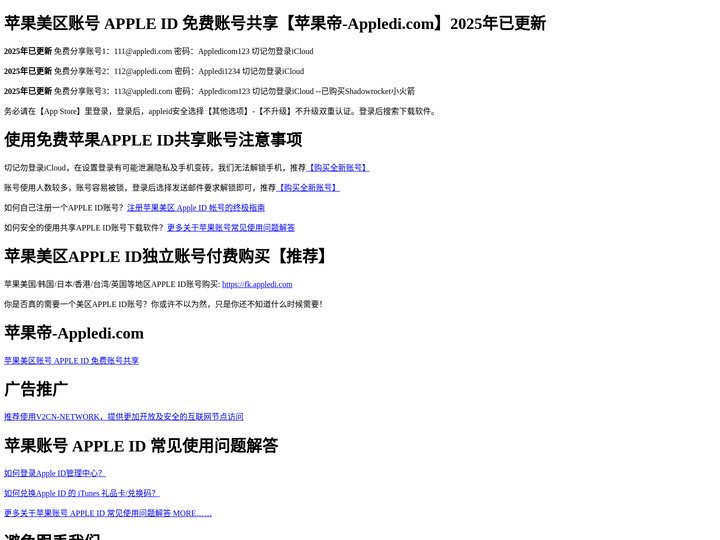Click 【购买全新账号】 link in account-locked line
720x540 pixels.
pos(308,188)
